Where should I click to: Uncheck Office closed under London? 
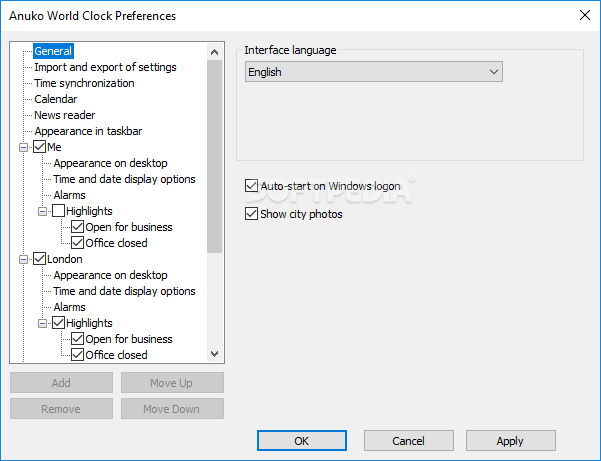point(77,355)
